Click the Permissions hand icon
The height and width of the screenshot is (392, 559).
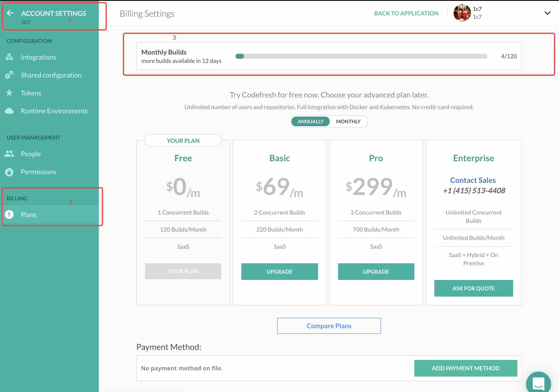tap(9, 172)
